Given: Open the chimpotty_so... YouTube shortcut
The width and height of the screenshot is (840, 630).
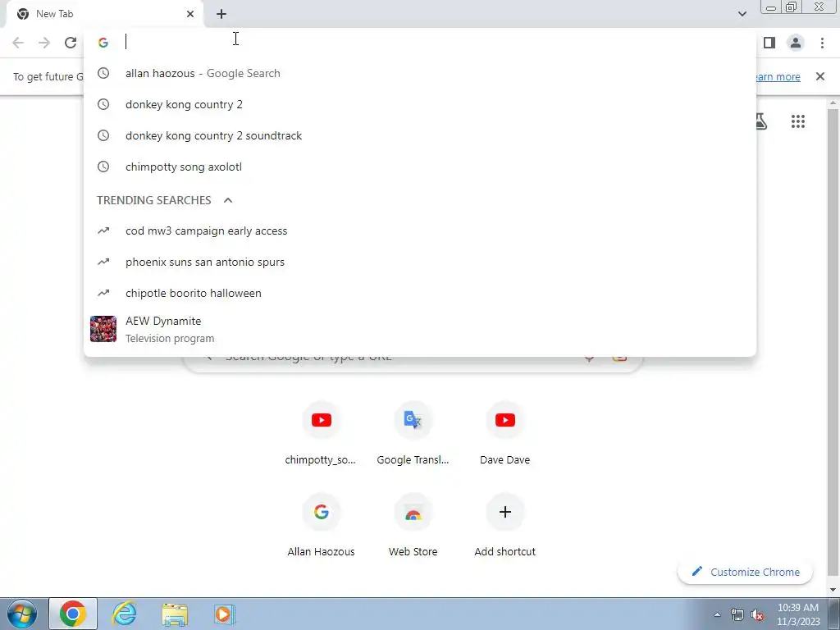Looking at the screenshot, I should pos(321,433).
